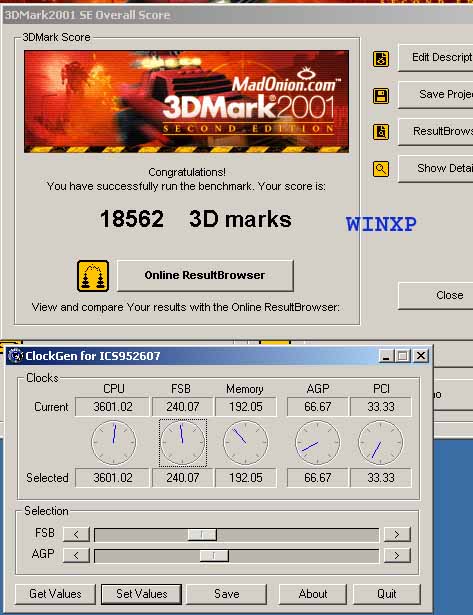Screen dimensions: 473x615
Task: Click the Selected PCI value field
Action: pos(381,478)
